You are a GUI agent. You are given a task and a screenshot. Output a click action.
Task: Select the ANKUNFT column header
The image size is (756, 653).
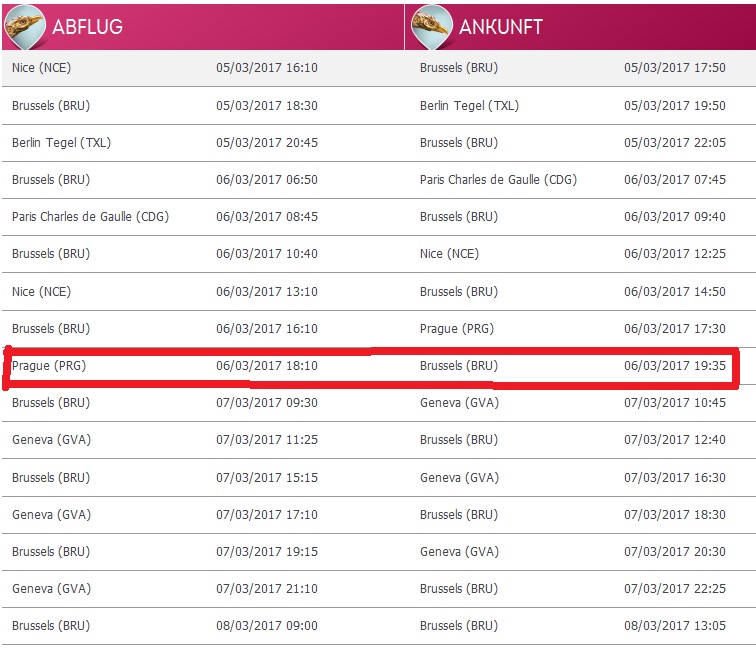coord(500,27)
